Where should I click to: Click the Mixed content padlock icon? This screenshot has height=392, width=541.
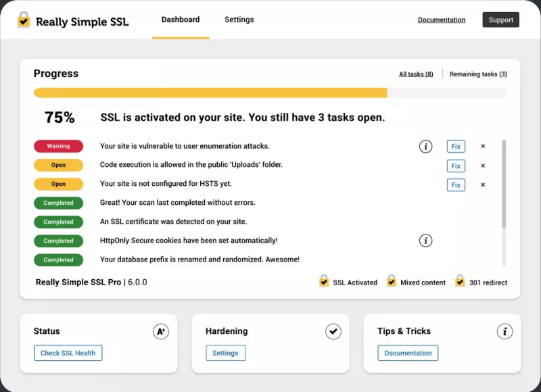coord(391,280)
